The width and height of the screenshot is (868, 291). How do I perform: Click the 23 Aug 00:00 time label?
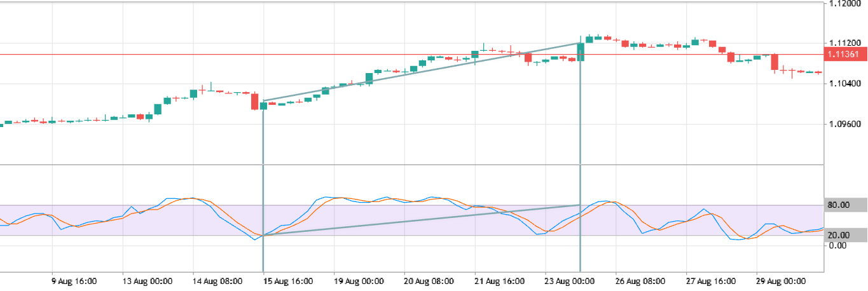[572, 281]
